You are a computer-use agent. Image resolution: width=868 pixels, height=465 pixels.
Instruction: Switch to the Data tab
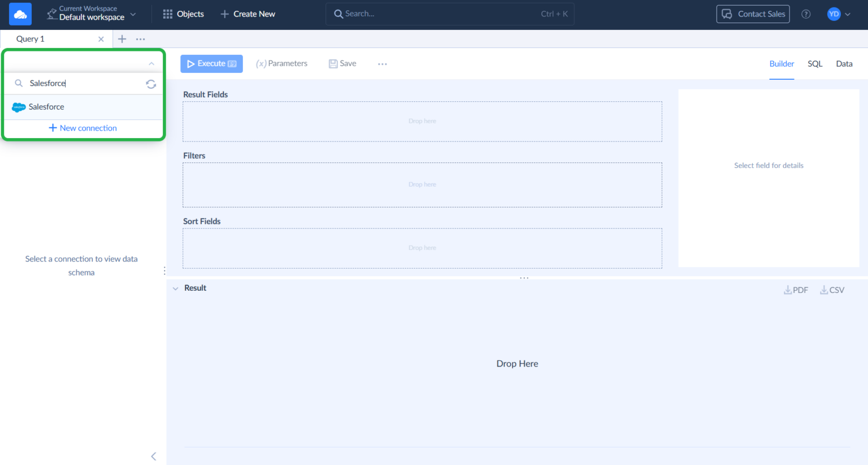point(844,64)
